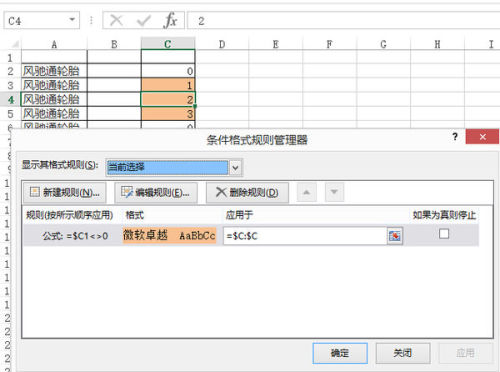The height and width of the screenshot is (372, 500).
Task: Select column C header
Action: [168, 44]
